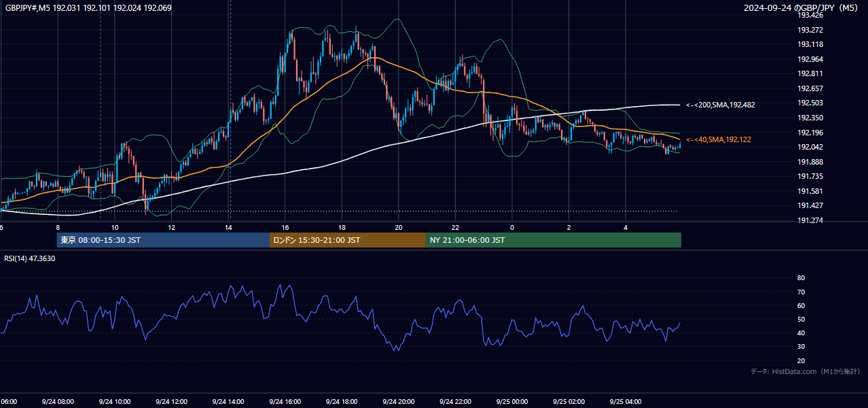Screen dimensions: 868x408
Task: Click price axis label 193.272
Action: coord(810,30)
